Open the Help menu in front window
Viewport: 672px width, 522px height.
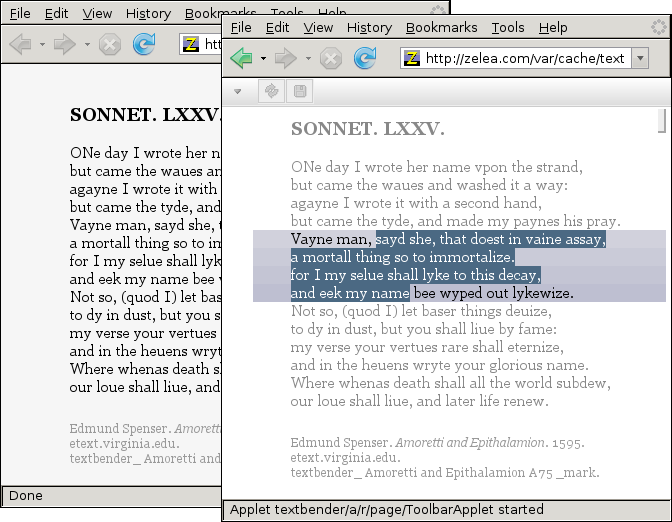(553, 27)
